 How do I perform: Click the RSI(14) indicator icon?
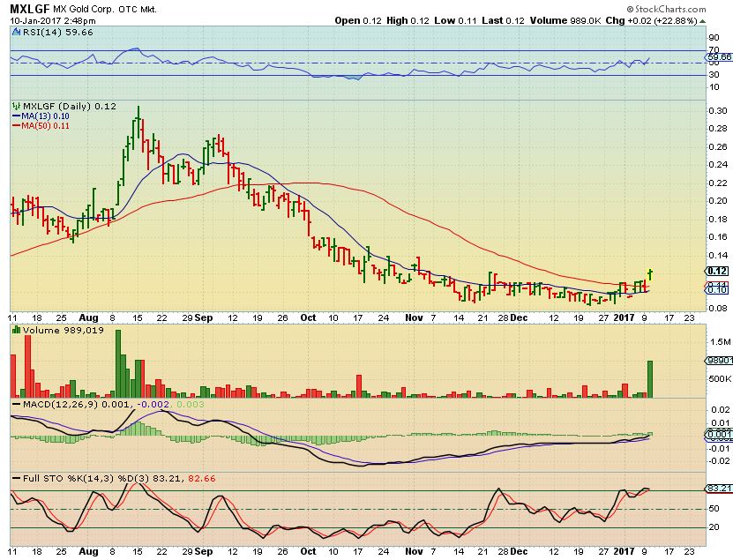(13, 31)
